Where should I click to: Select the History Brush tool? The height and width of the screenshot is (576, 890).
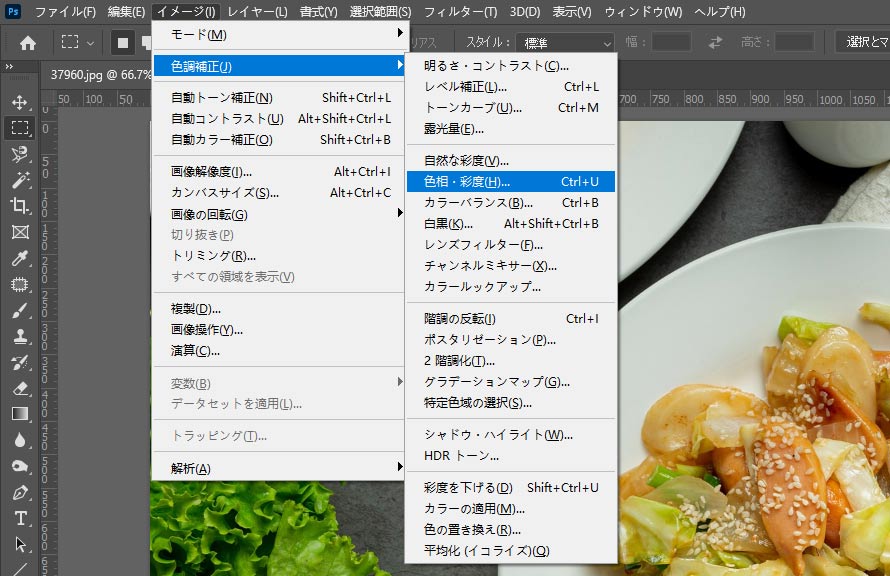(20, 363)
